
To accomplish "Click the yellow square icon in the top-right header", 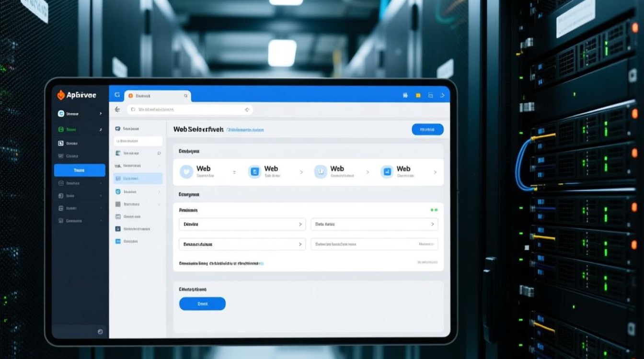I will (418, 96).
